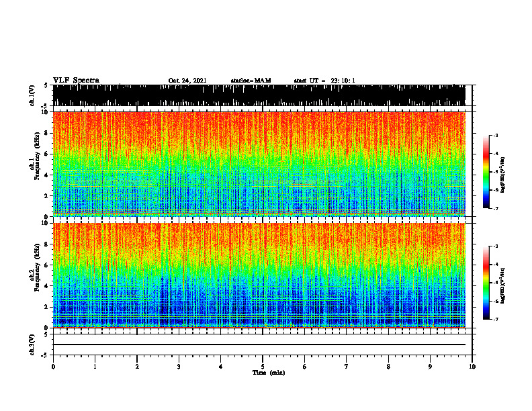Viewport: 532px width, 411px height.
Task: Click the ch.2 colorbar log(PSD) label
Action: coord(502,286)
